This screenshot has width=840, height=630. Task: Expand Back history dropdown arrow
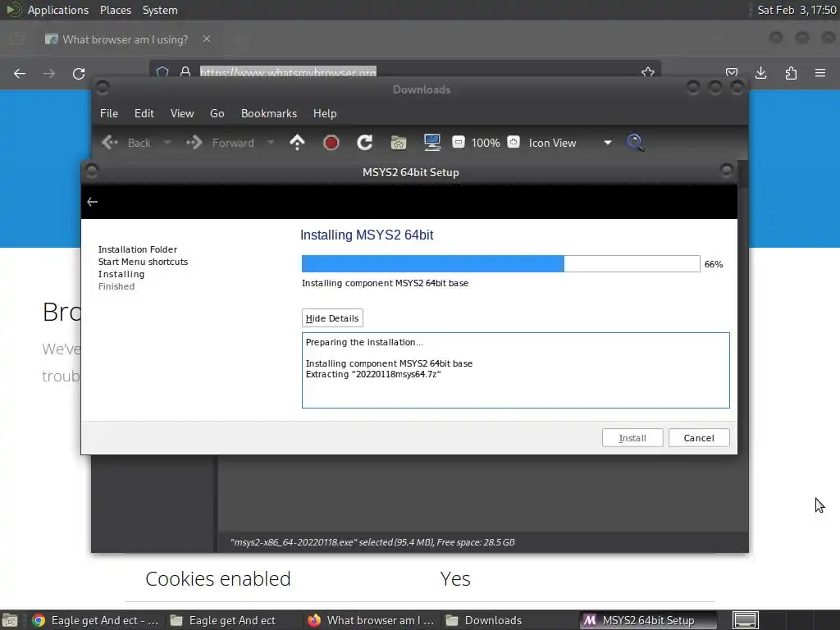167,143
